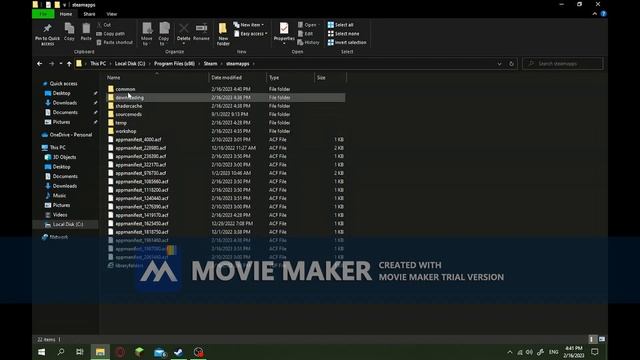This screenshot has width=640, height=360.
Task: Click Select all in ribbon
Action: (340, 25)
